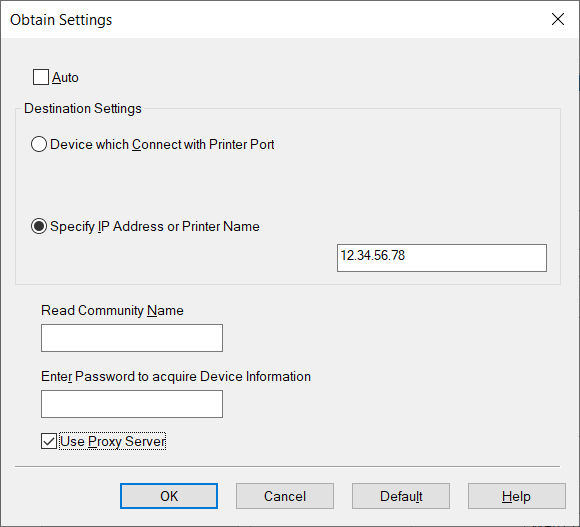Screen dimensions: 580x527
Task: Click the IP address field showing 12.34.56.78
Action: point(442,258)
